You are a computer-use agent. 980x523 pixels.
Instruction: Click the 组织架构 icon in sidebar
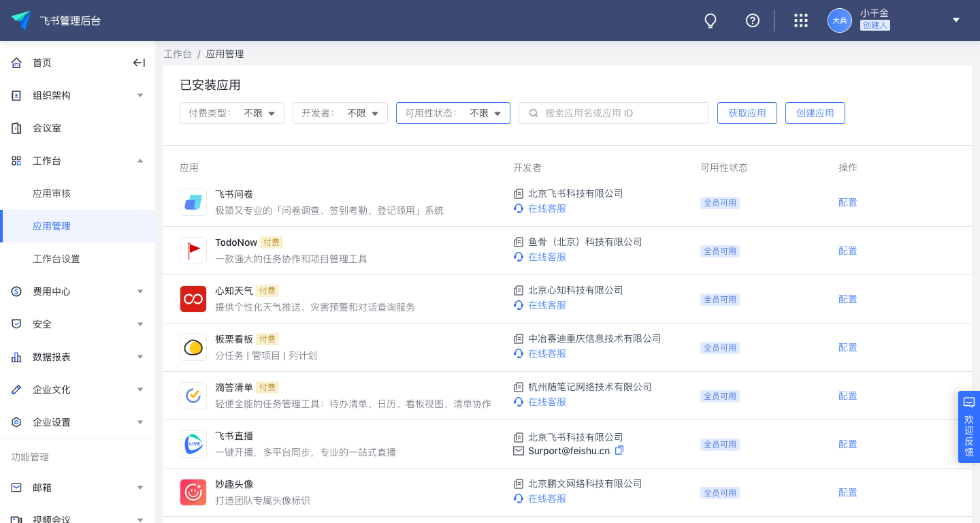coord(16,95)
